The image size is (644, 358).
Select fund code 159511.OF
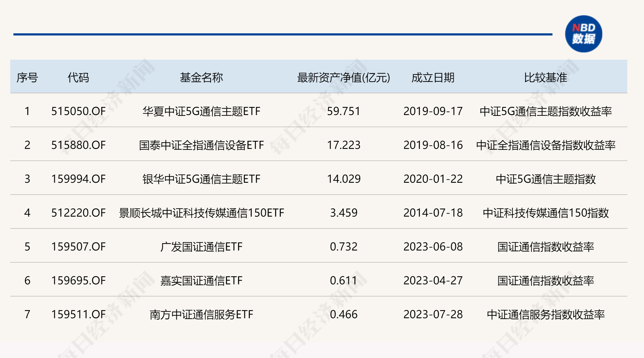78,314
